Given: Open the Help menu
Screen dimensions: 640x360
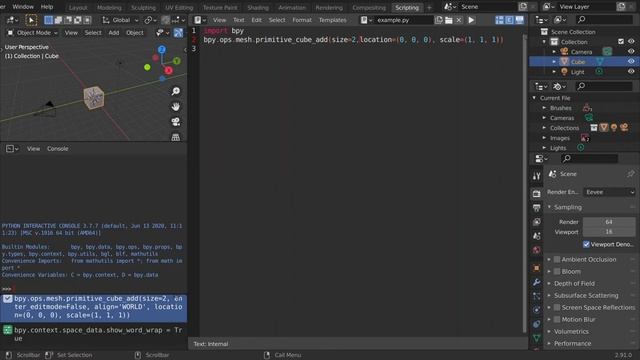Looking at the screenshot, I should pyautogui.click(x=47, y=7).
